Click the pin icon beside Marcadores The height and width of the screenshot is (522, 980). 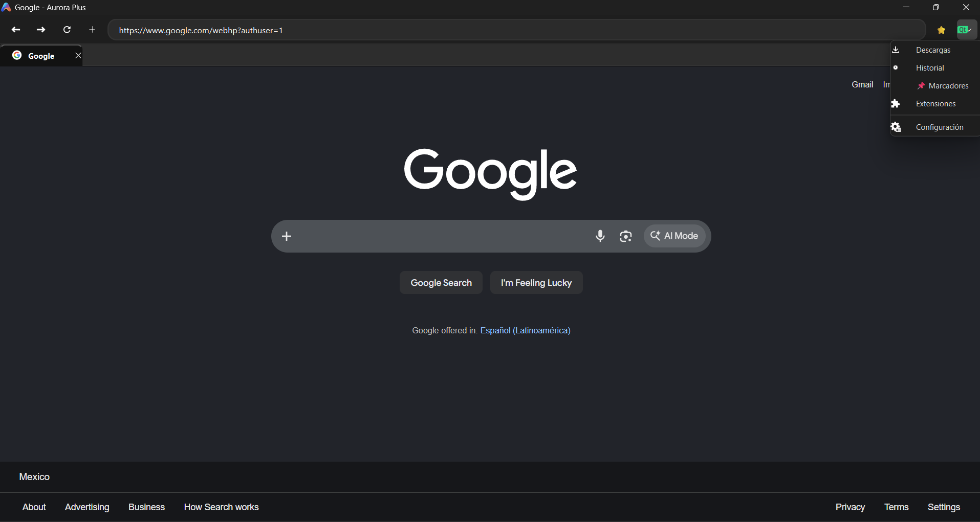click(x=921, y=86)
